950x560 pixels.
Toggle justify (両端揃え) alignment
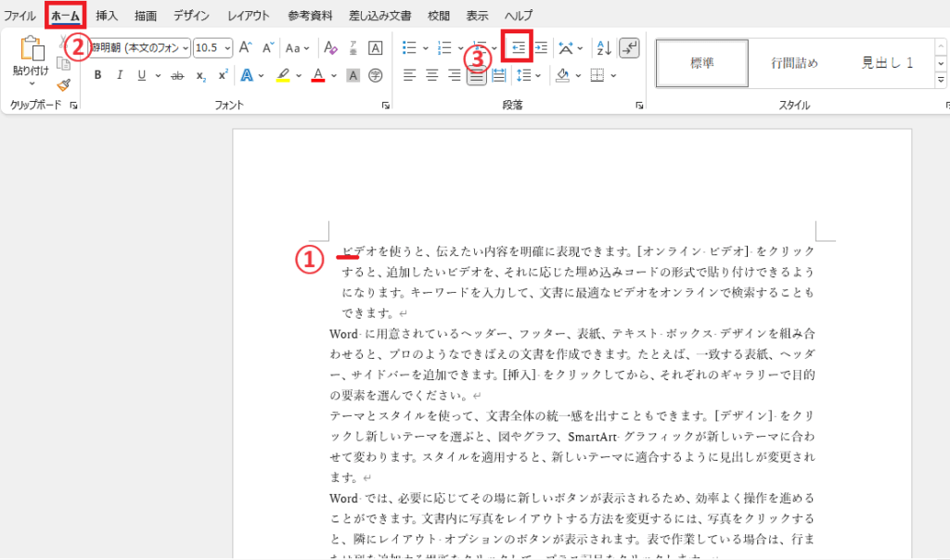[x=476, y=75]
